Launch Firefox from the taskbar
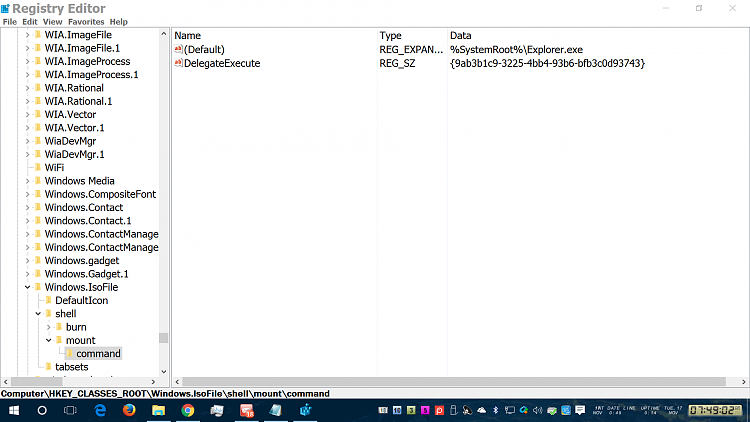Viewport: 750px width, 422px height. pyautogui.click(x=129, y=411)
